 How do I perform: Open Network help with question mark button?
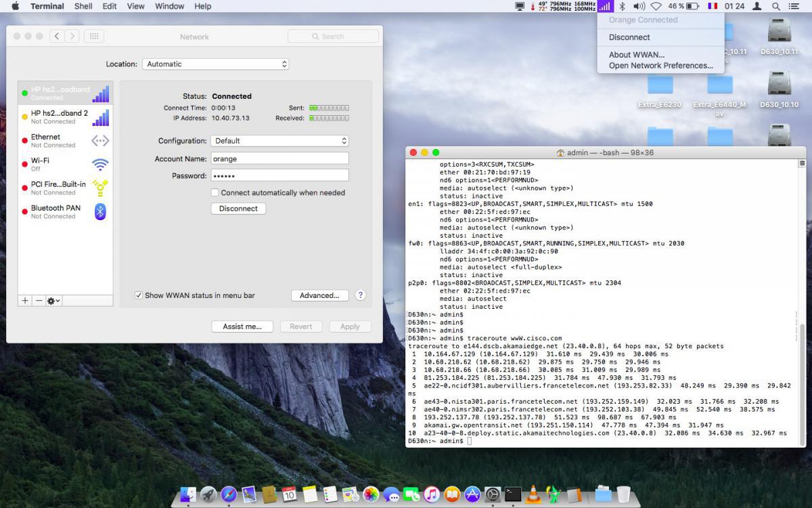(361, 295)
